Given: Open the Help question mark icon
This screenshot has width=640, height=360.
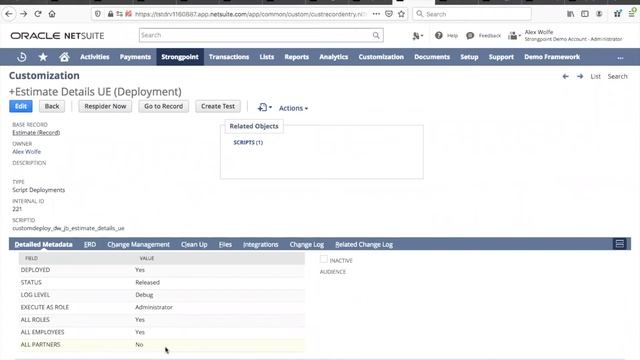Looking at the screenshot, I should pos(438,36).
